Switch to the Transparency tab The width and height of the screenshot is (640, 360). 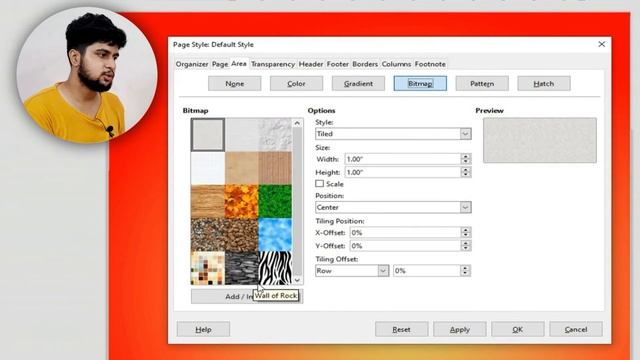pyautogui.click(x=273, y=64)
